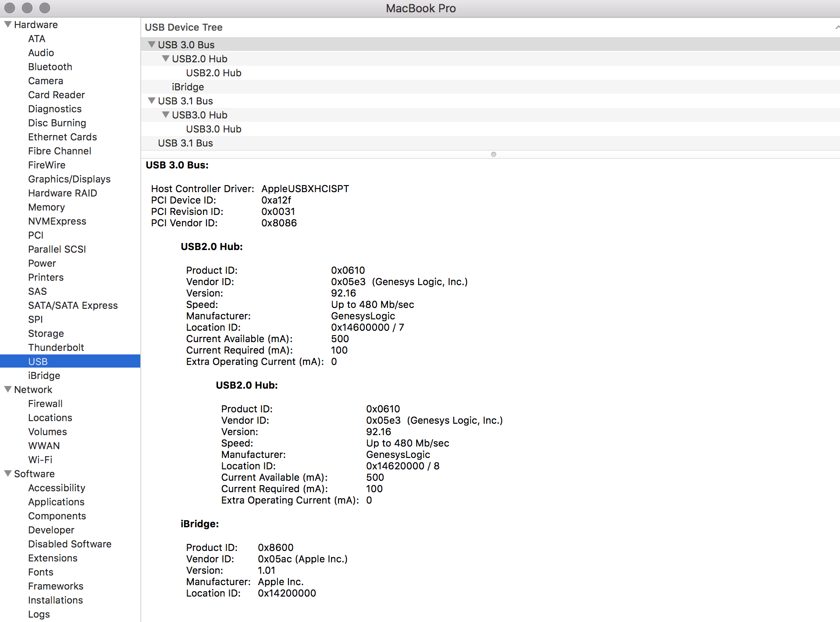Image resolution: width=840 pixels, height=622 pixels.
Task: Collapse the USB 3.0 Bus tree node
Action: [x=152, y=45]
